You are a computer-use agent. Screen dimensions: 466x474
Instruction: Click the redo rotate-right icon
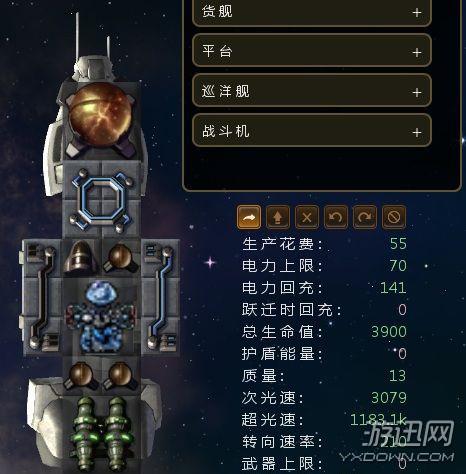point(365,217)
